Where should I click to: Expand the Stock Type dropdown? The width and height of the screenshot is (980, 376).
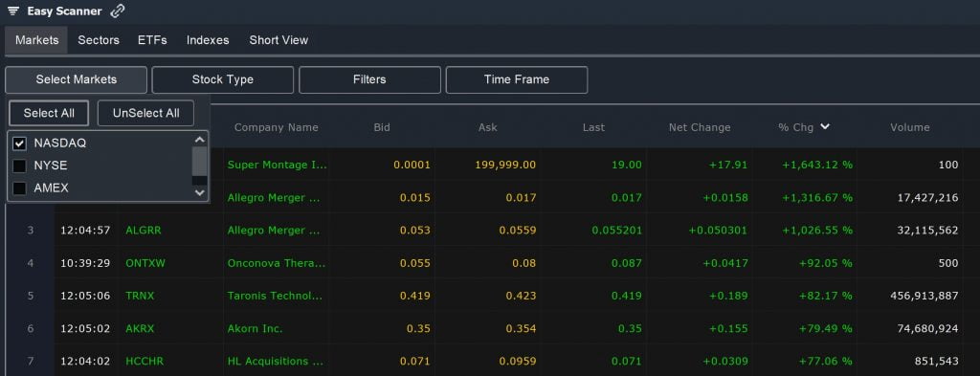tap(222, 80)
